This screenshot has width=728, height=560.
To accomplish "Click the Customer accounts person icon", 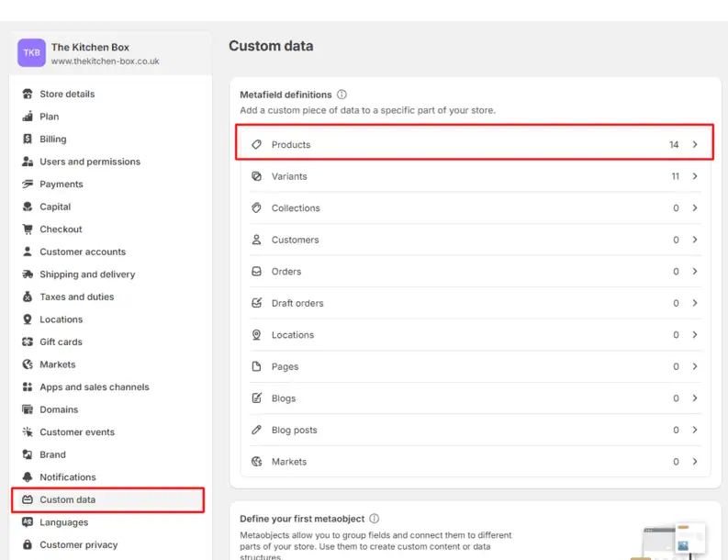I will [28, 252].
